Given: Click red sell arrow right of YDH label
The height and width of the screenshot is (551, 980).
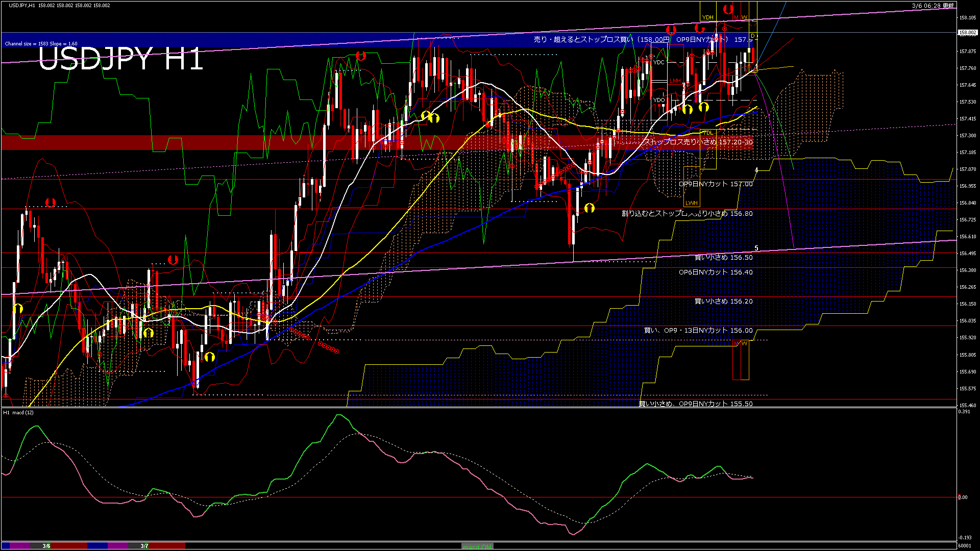Looking at the screenshot, I should [x=728, y=9].
